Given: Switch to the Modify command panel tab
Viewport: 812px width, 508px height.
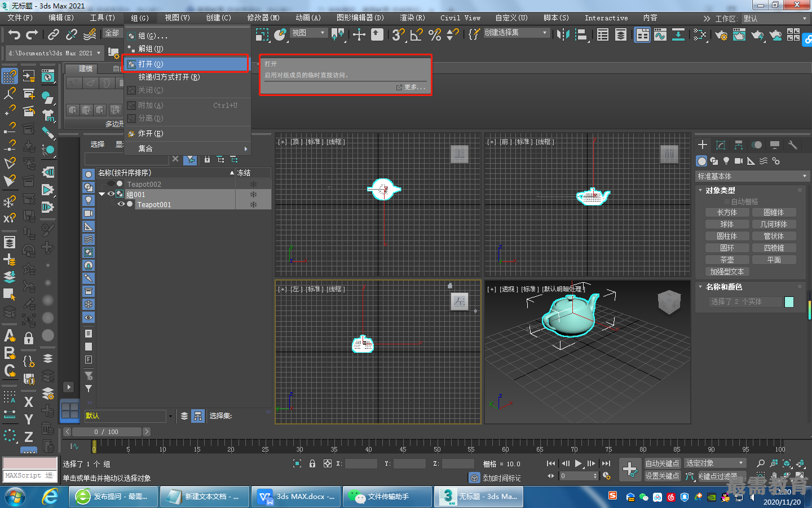Looking at the screenshot, I should (x=721, y=145).
